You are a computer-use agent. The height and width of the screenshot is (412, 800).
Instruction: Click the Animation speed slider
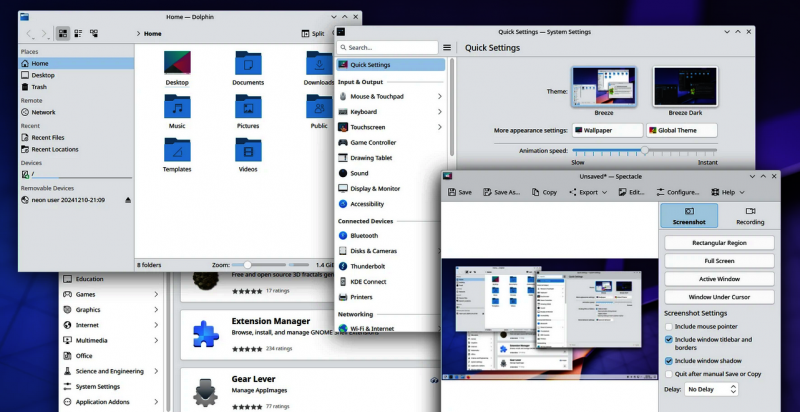tap(645, 150)
